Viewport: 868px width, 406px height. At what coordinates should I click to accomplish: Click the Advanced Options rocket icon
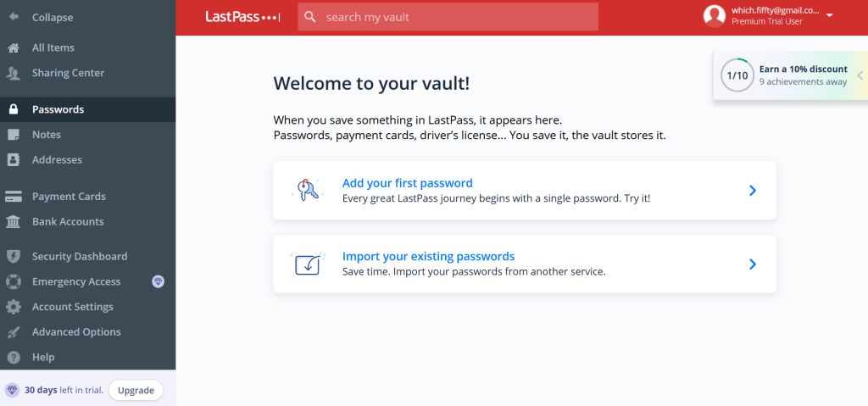click(x=14, y=332)
